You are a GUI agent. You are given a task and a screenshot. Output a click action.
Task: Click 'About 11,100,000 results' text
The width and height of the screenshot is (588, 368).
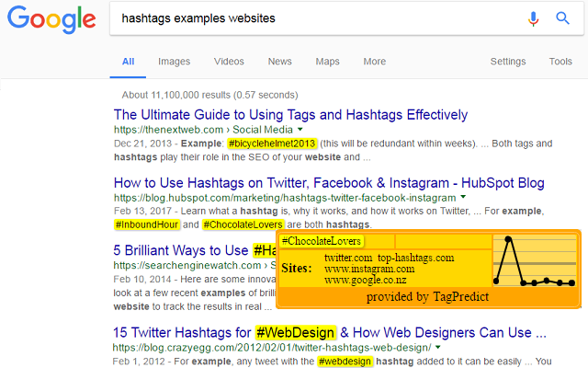(209, 95)
